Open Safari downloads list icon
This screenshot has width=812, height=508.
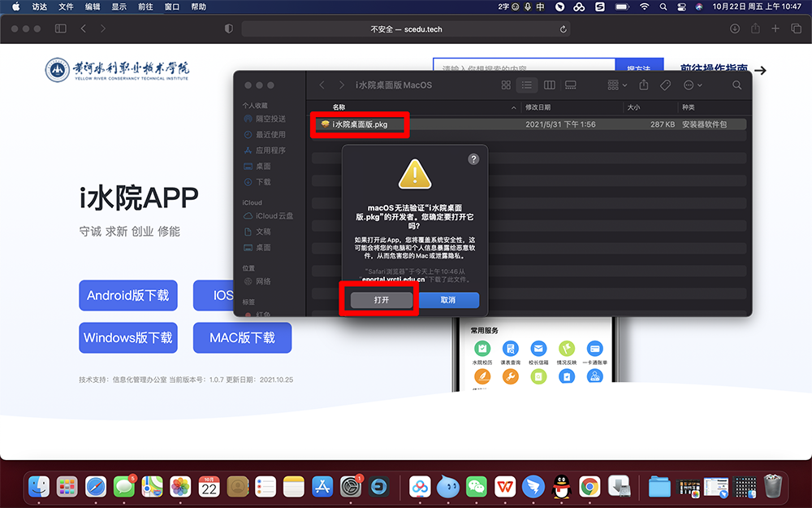coord(735,28)
